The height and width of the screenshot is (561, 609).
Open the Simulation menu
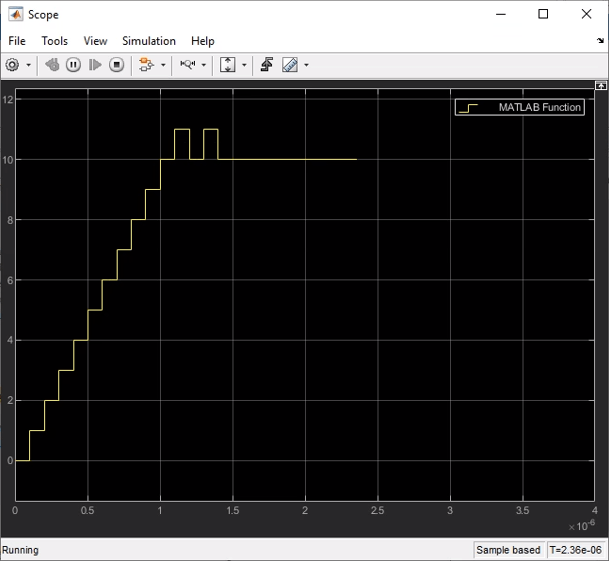pyautogui.click(x=148, y=41)
